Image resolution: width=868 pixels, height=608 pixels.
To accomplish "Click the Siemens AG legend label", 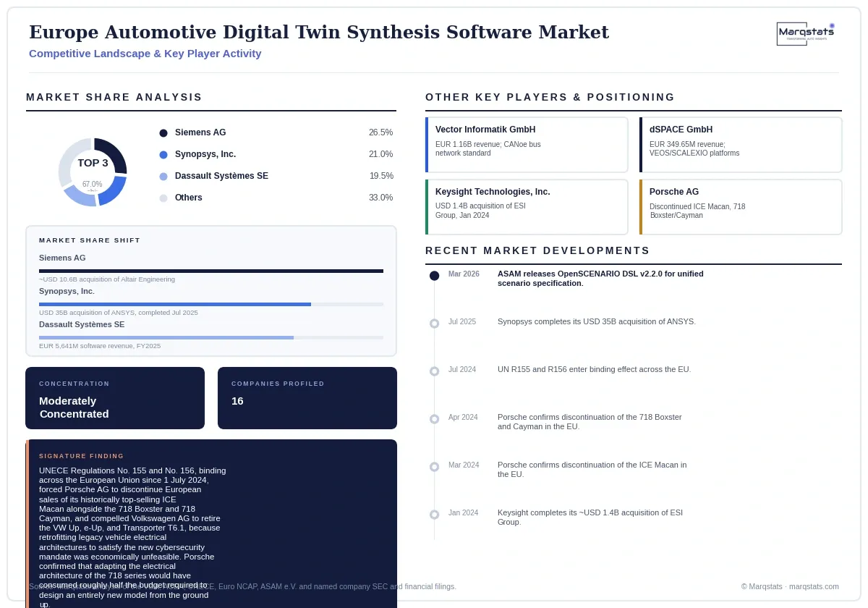I will 200,132.
